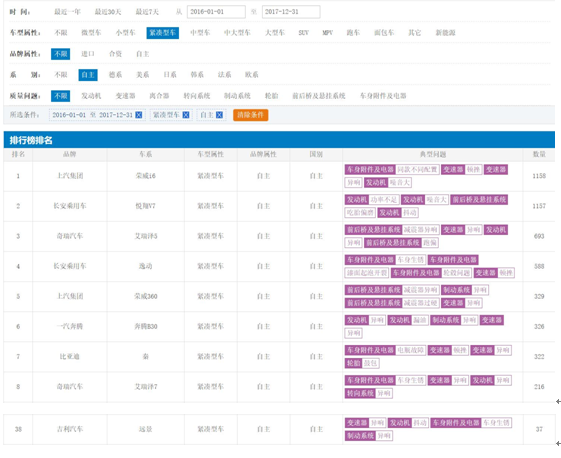Image resolution: width=561 pixels, height=458 pixels.
Task: Select time filter 最近一年
Action: click(x=67, y=12)
